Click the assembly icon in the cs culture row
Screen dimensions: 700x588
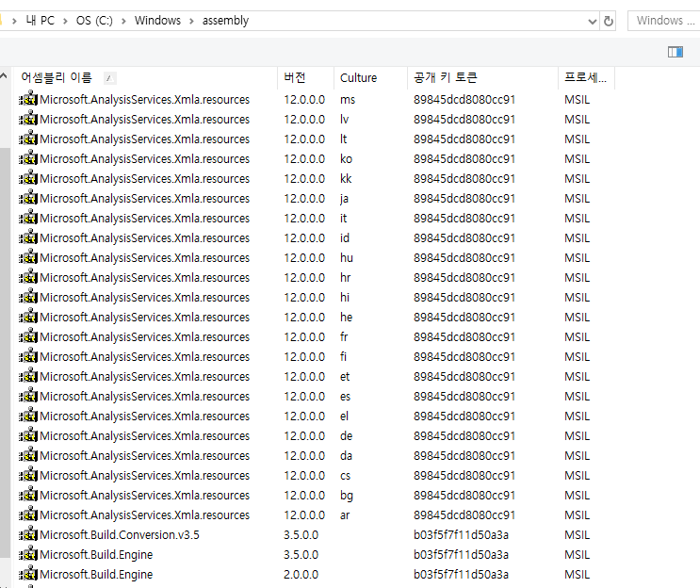pyautogui.click(x=28, y=475)
